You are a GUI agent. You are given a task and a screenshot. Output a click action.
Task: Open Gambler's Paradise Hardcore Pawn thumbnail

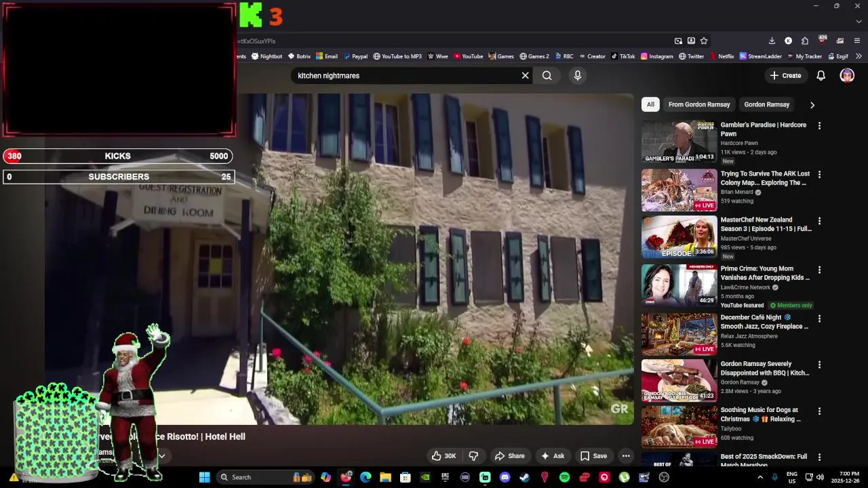[x=679, y=142]
